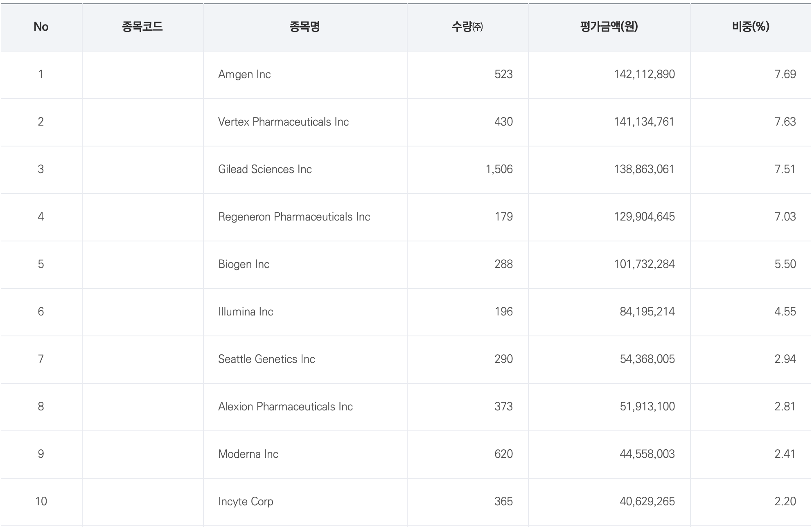Select Illumina Inc stock name

[246, 312]
